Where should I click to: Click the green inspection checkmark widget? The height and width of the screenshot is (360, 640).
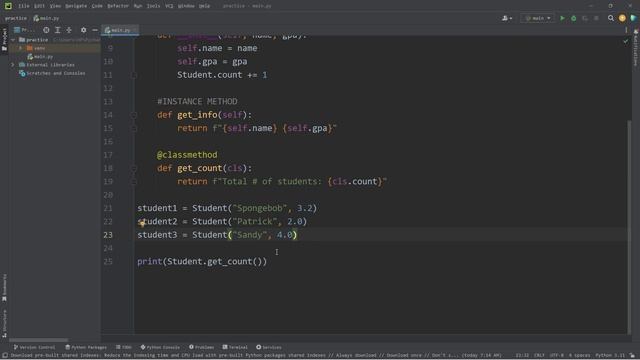626,41
